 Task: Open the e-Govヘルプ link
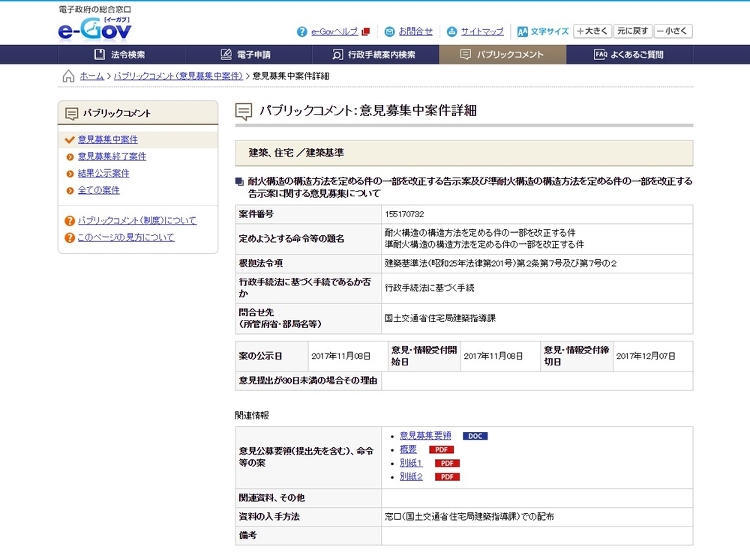coord(334,32)
